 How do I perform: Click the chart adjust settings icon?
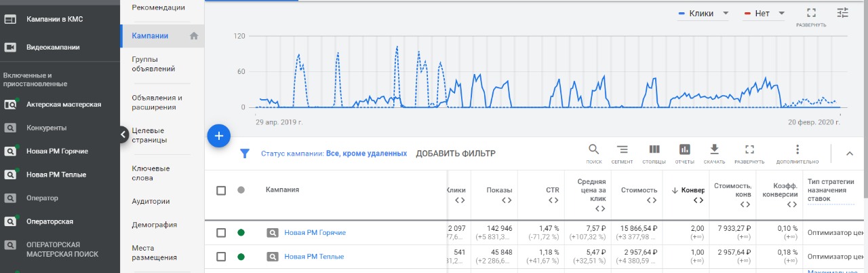coord(843,13)
